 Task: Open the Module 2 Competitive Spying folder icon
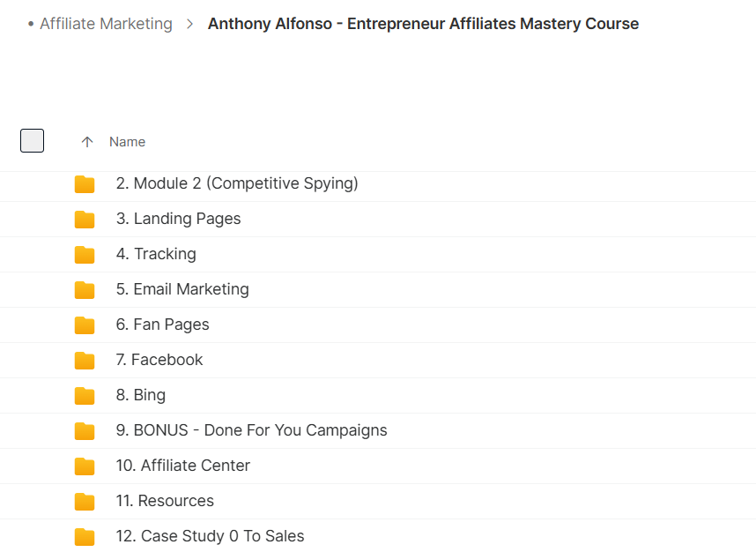click(85, 183)
